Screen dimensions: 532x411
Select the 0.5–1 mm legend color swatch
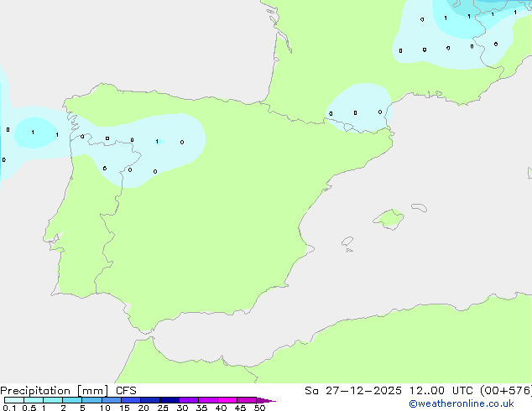click(34, 400)
